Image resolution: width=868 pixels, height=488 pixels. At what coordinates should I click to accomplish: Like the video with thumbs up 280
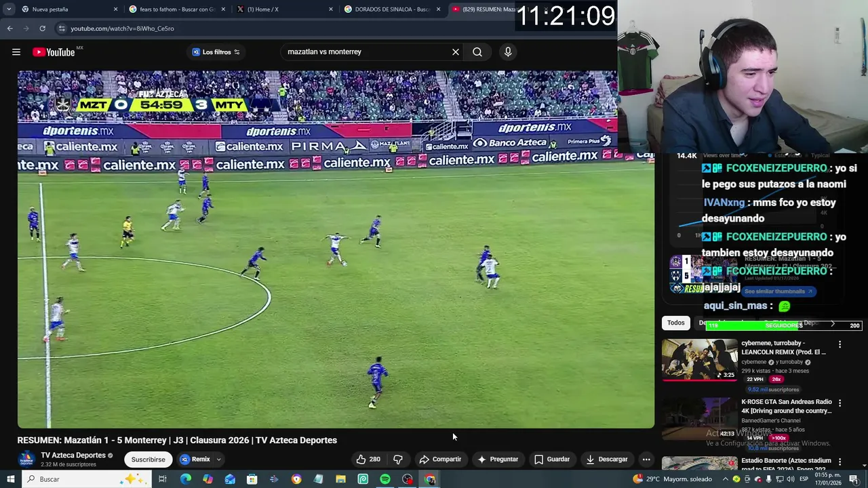(368, 460)
